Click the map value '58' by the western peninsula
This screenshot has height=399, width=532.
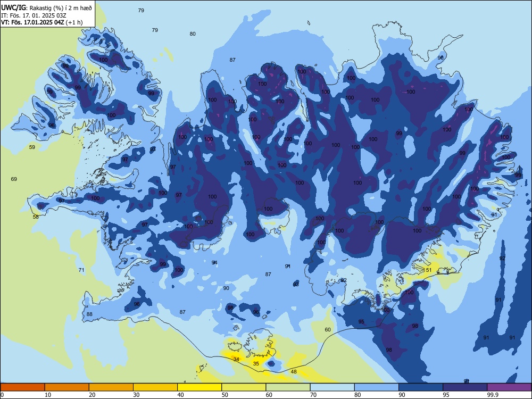point(36,217)
